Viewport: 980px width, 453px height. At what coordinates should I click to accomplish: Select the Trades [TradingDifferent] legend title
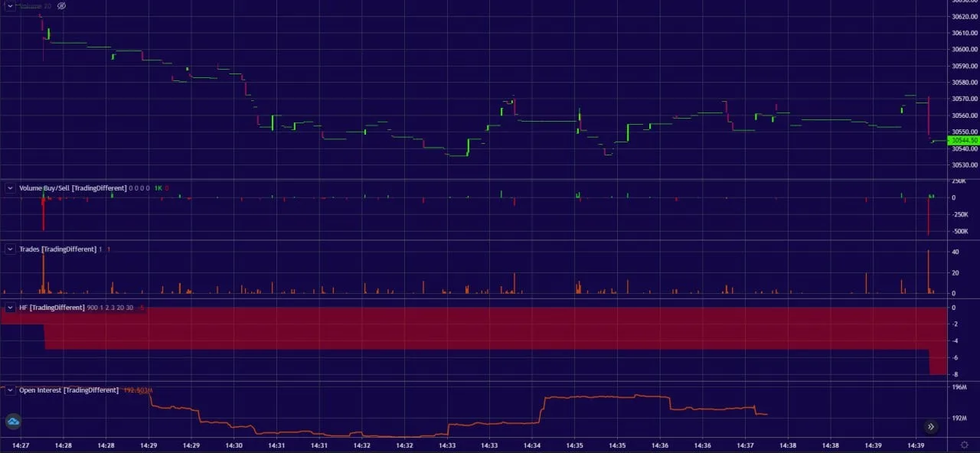(x=57, y=249)
